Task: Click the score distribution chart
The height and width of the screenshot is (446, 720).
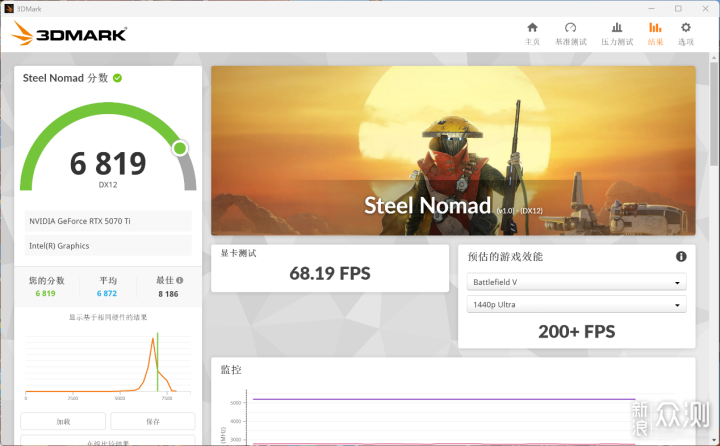Action: [108, 365]
